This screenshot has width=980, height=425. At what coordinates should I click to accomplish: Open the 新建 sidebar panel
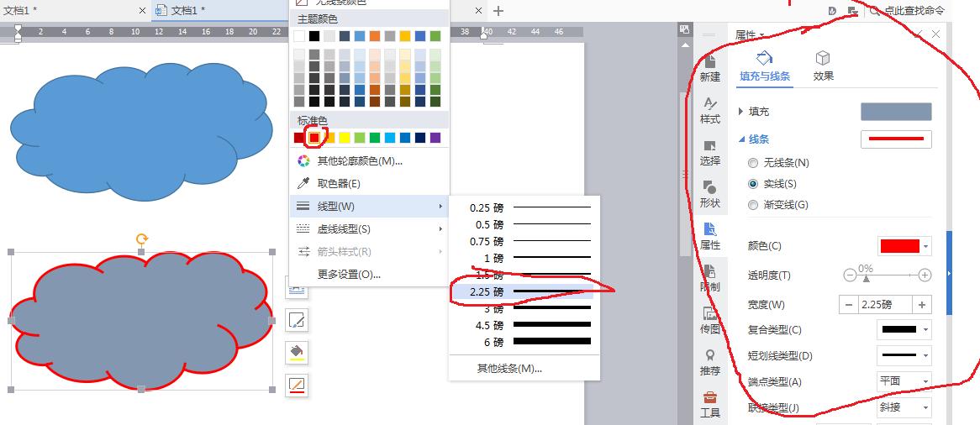710,68
